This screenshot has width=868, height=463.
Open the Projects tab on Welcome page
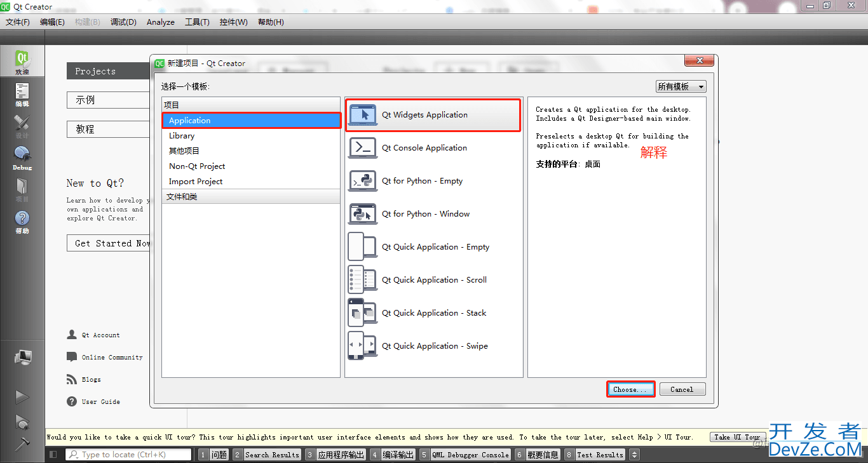point(108,71)
